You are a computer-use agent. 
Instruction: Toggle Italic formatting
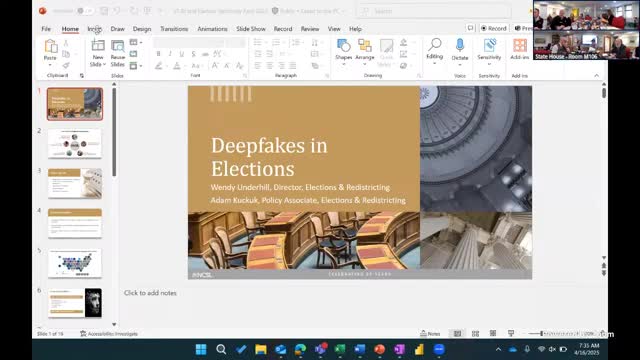tap(170, 54)
